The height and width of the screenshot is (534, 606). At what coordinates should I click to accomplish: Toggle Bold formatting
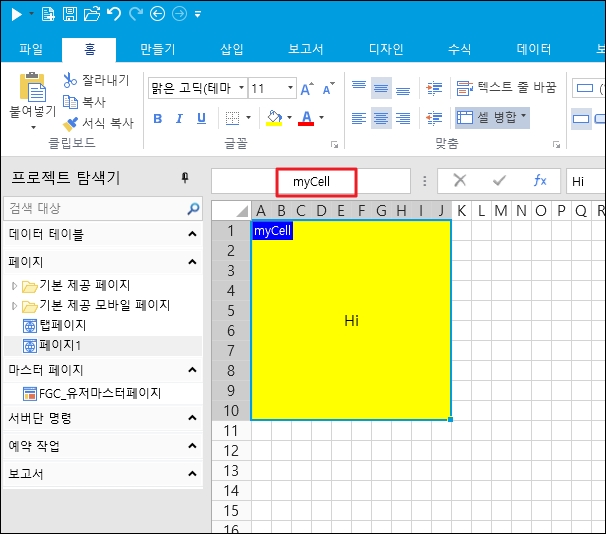[158, 119]
